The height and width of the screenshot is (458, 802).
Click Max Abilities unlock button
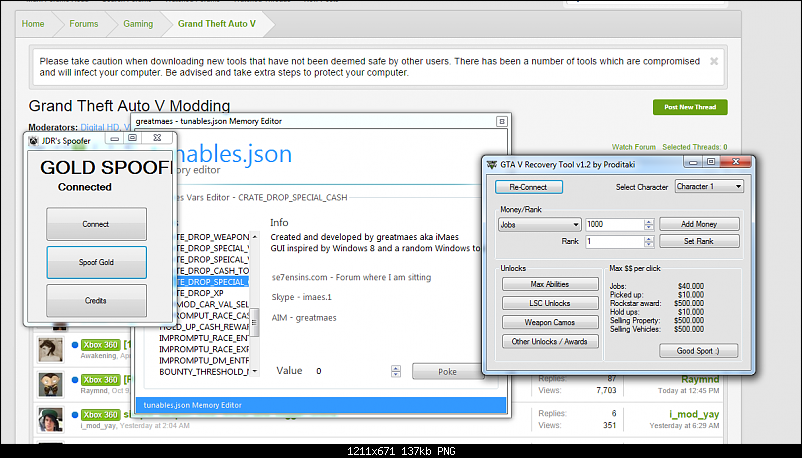[550, 284]
